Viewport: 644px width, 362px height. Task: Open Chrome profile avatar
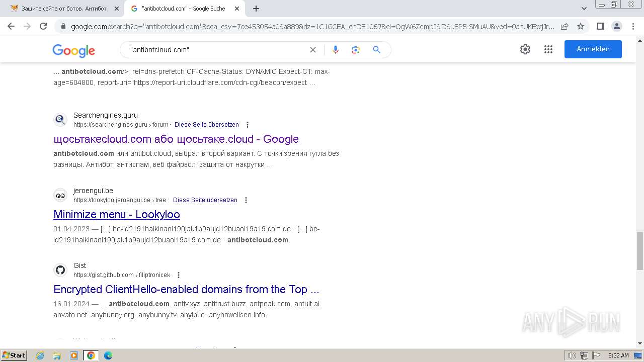616,26
